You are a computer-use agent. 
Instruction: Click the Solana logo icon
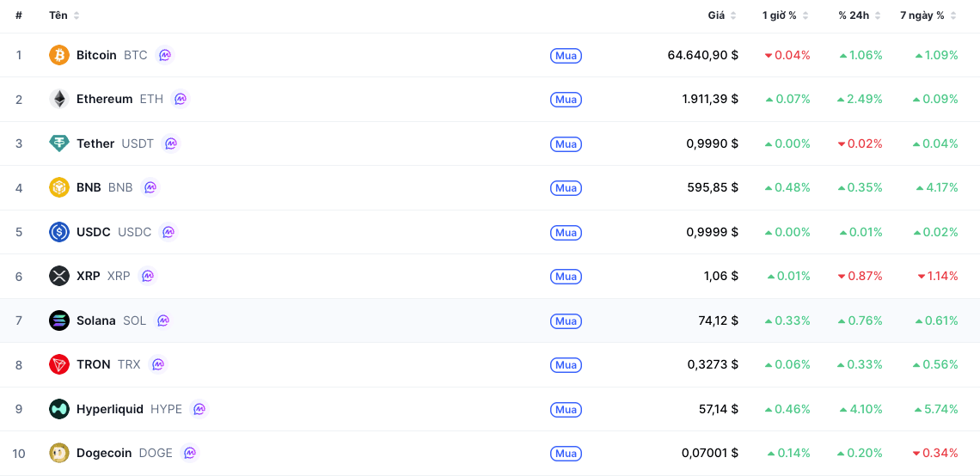59,320
